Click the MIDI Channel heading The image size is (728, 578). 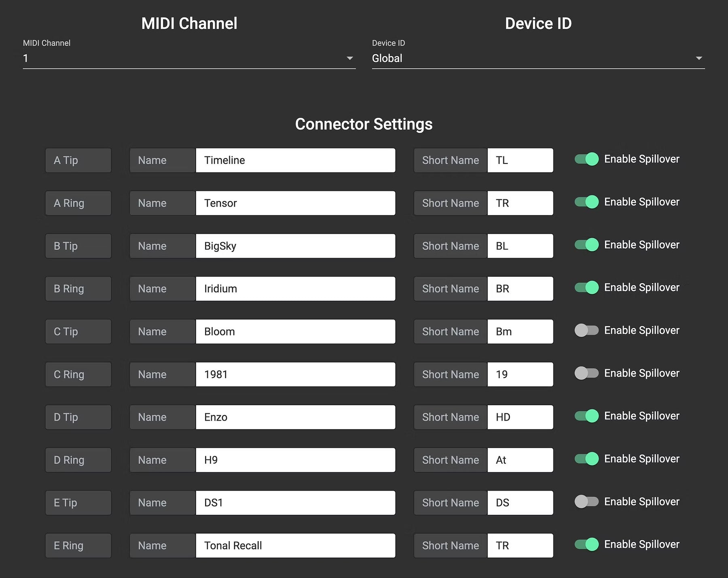189,23
